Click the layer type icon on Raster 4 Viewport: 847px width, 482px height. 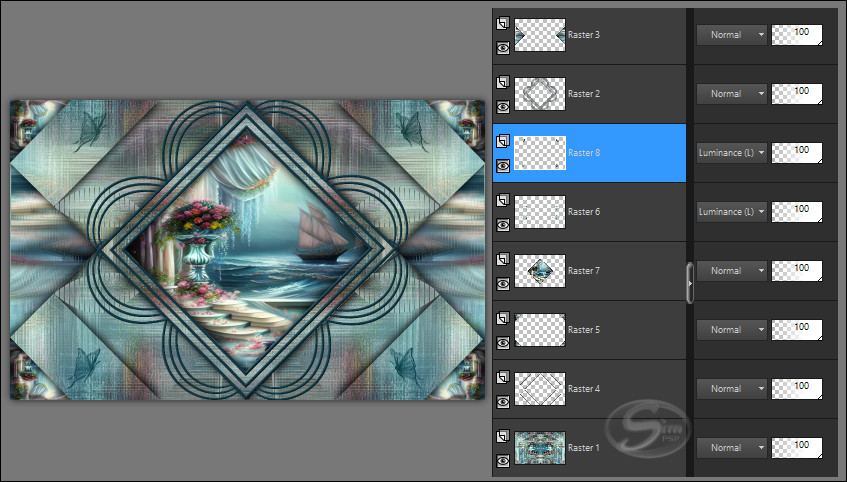point(503,376)
